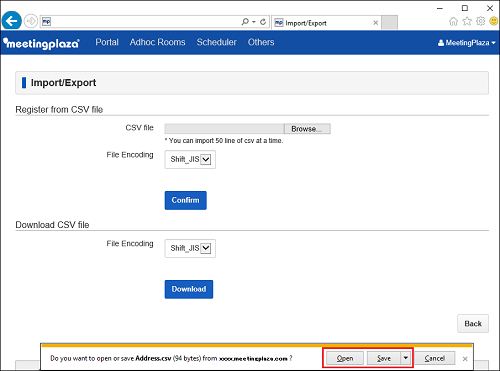
Task: Open browser home icon
Action: point(453,21)
